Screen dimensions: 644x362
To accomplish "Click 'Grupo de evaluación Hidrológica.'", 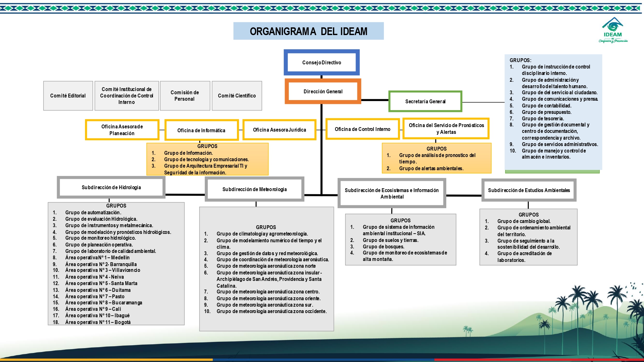I will 101,219.
